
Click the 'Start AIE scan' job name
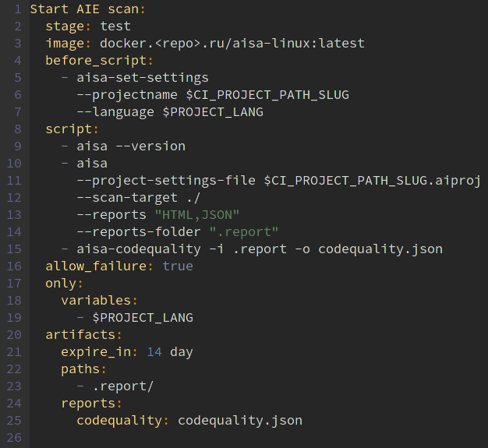tap(84, 9)
